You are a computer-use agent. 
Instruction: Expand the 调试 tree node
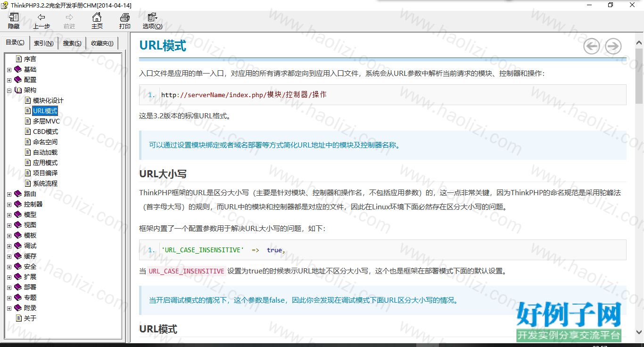(x=9, y=246)
